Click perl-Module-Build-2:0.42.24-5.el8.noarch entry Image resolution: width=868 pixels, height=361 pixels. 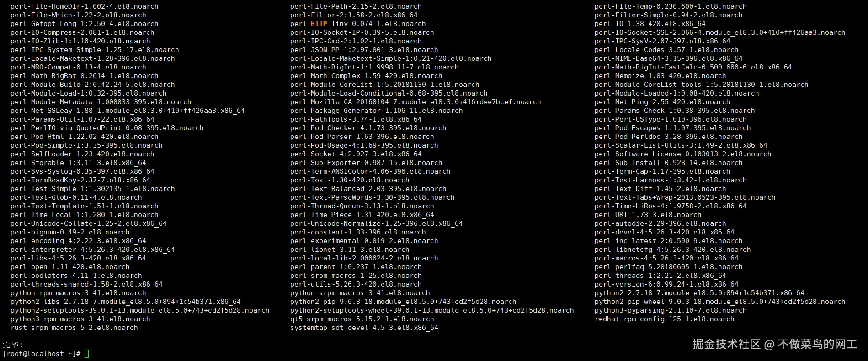point(93,85)
